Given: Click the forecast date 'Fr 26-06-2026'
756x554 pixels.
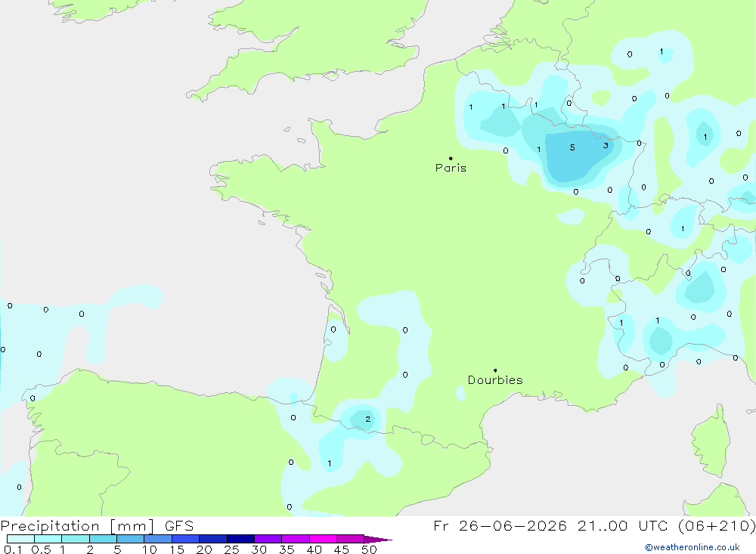Looking at the screenshot, I should coord(500,525).
